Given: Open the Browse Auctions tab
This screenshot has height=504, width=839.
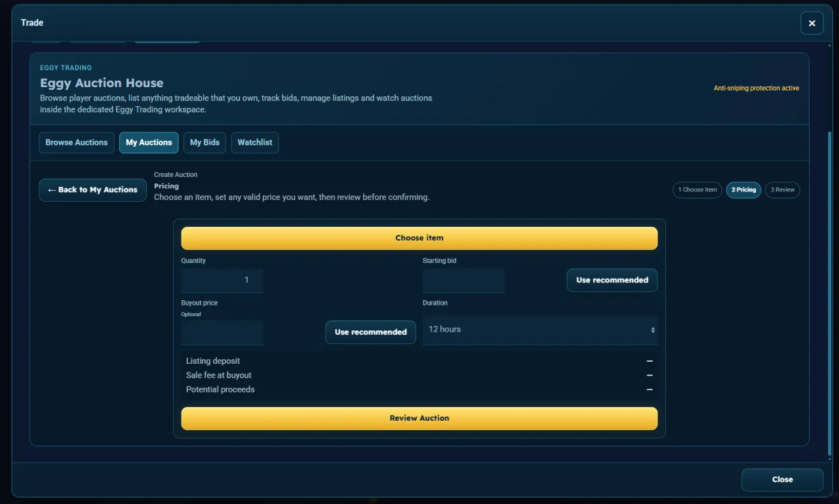Looking at the screenshot, I should tap(77, 142).
